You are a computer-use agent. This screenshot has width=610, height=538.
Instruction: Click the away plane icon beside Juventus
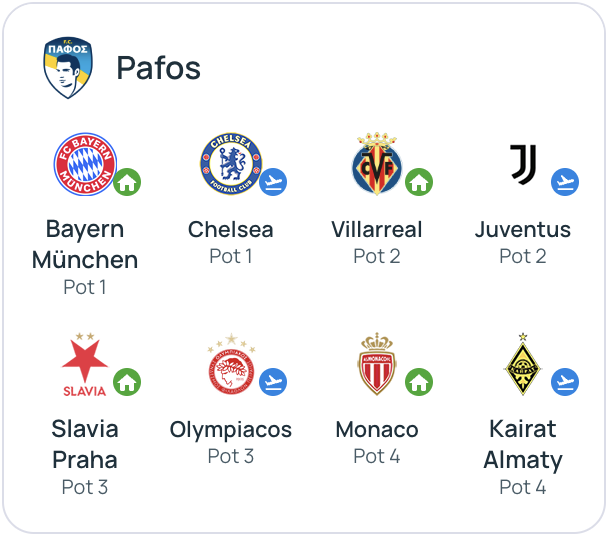(565, 182)
